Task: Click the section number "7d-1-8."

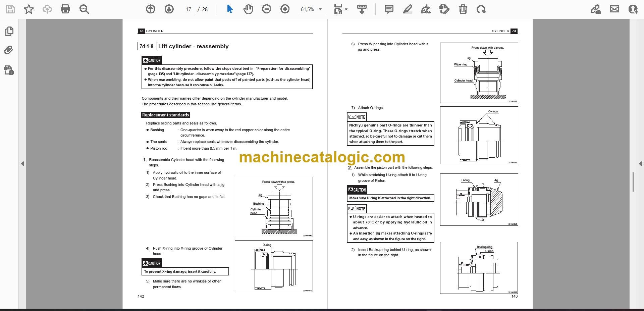Action: pos(147,46)
